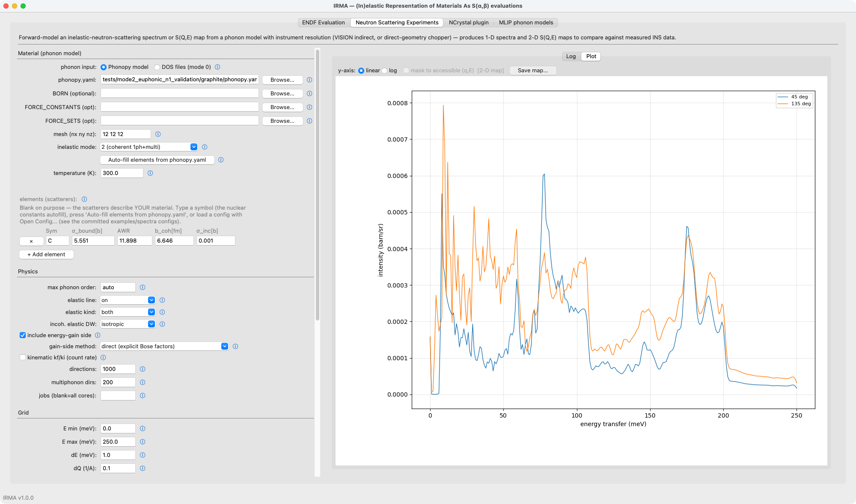
Task: Open info icon beside mesh field
Action: pyautogui.click(x=158, y=134)
